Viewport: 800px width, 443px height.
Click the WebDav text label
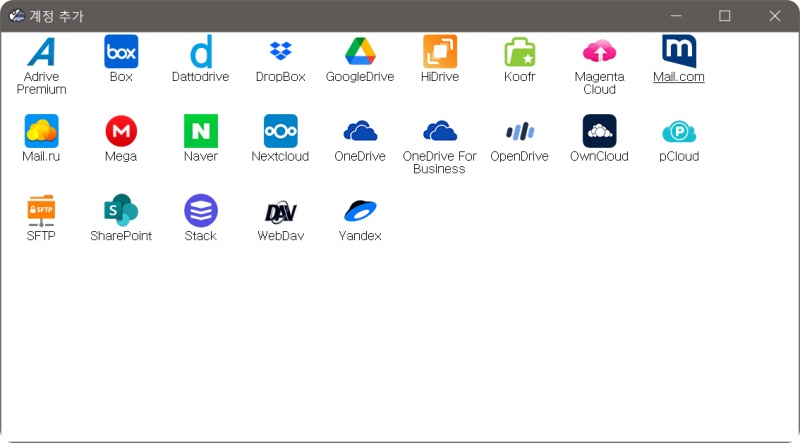281,236
